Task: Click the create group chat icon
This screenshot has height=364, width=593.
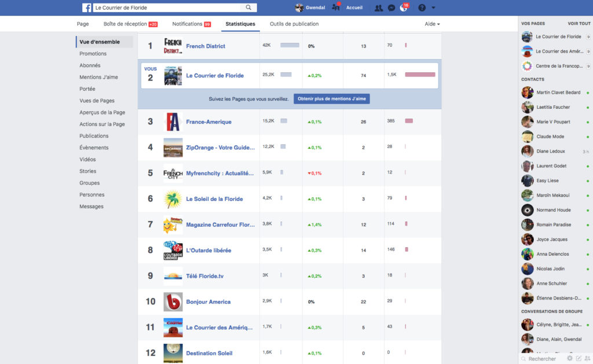Action: click(587, 358)
